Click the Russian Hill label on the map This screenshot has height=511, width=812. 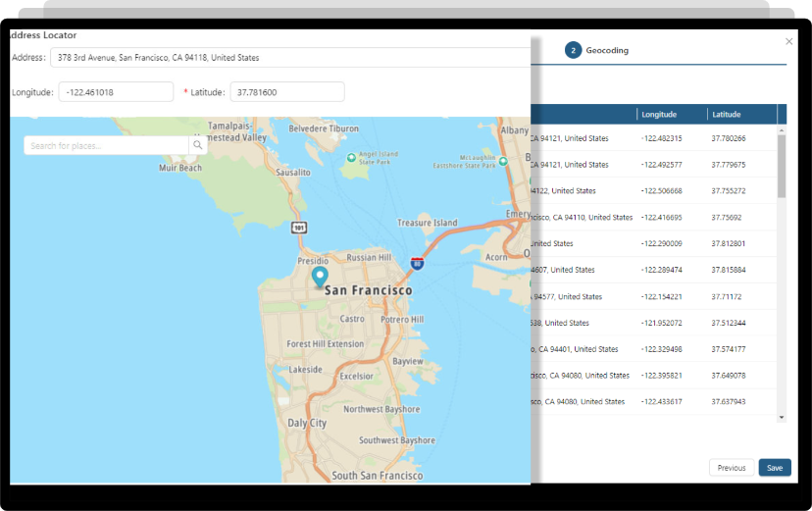pyautogui.click(x=369, y=257)
